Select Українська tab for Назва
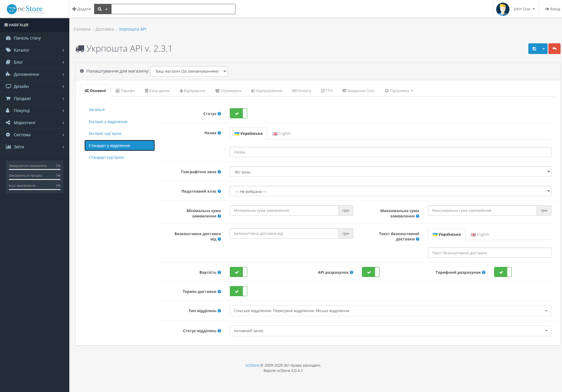This screenshot has width=562, height=392. [248, 133]
